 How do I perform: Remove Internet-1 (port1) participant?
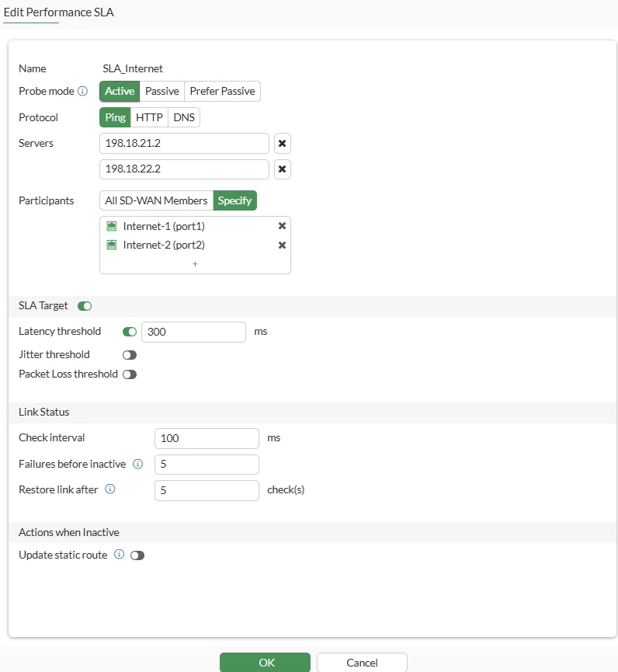(x=283, y=226)
